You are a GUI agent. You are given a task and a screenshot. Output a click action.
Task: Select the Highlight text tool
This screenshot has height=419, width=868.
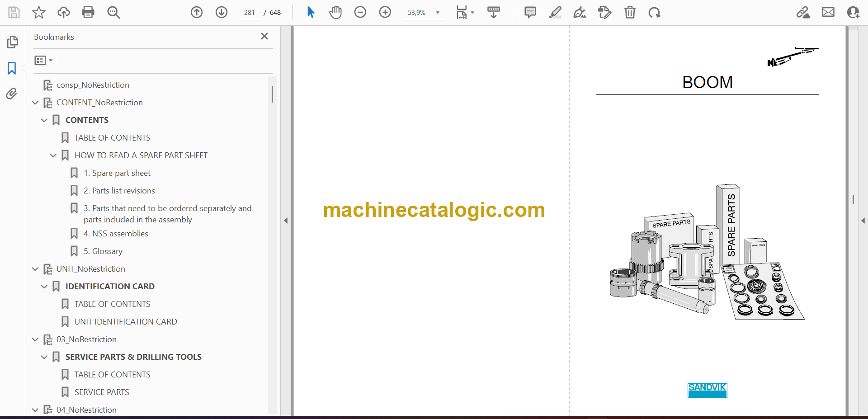tap(555, 12)
